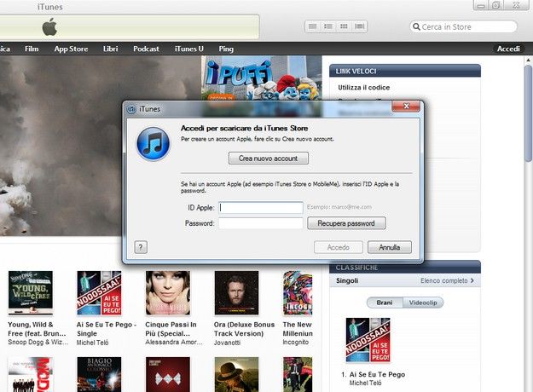Focus the ID Apple input field
The width and height of the screenshot is (533, 392).
(x=261, y=208)
